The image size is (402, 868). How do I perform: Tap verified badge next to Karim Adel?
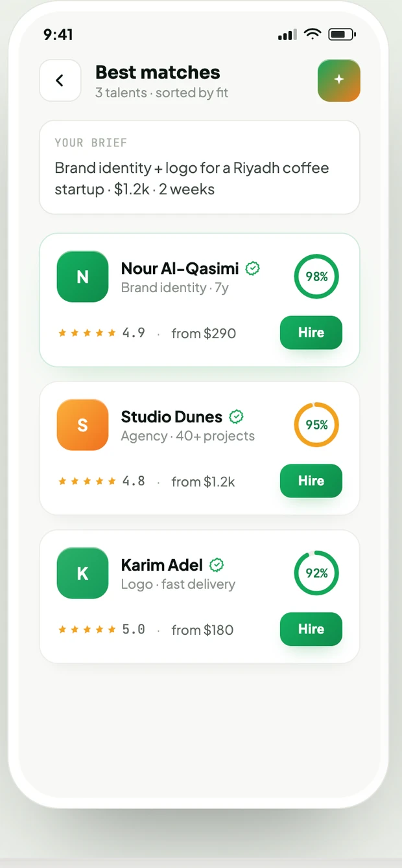click(x=217, y=565)
